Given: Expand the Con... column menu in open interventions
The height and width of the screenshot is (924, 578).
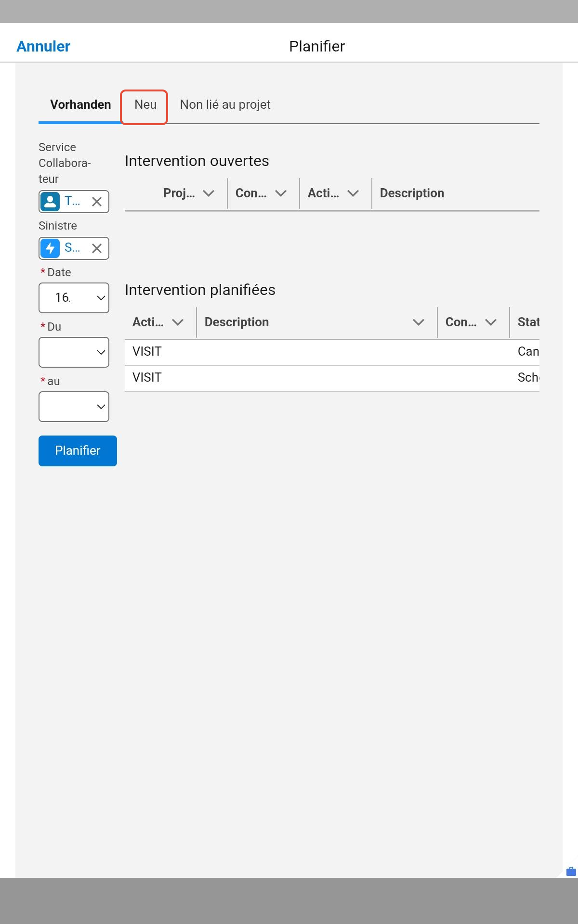Looking at the screenshot, I should pyautogui.click(x=281, y=193).
